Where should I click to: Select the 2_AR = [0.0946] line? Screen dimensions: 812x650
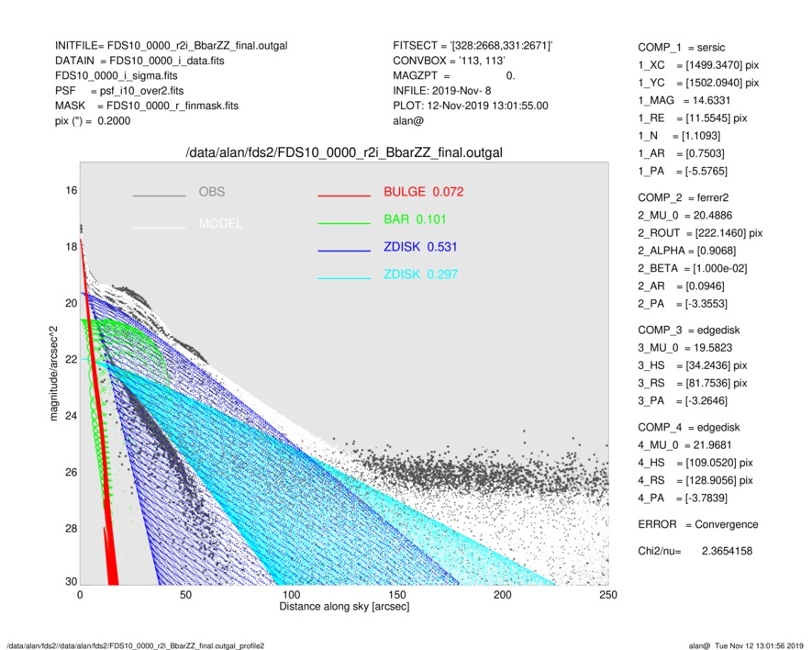682,286
